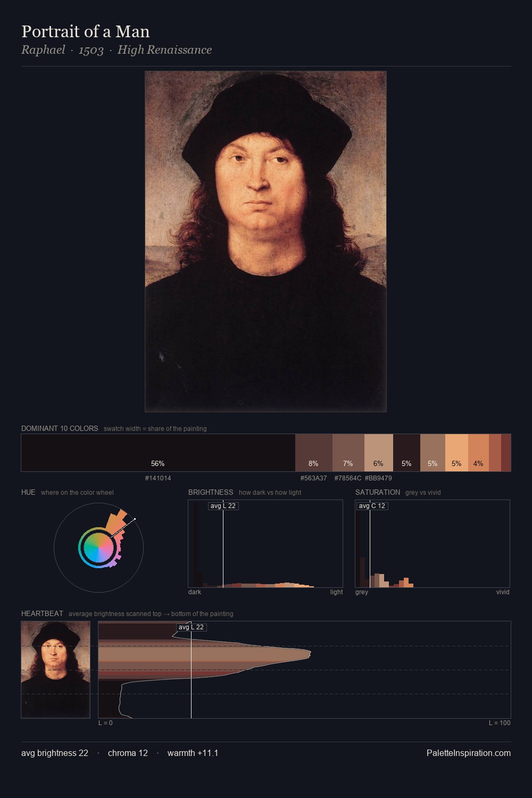Click the "SATURATION" section heading
The width and height of the screenshot is (532, 798).
click(378, 492)
